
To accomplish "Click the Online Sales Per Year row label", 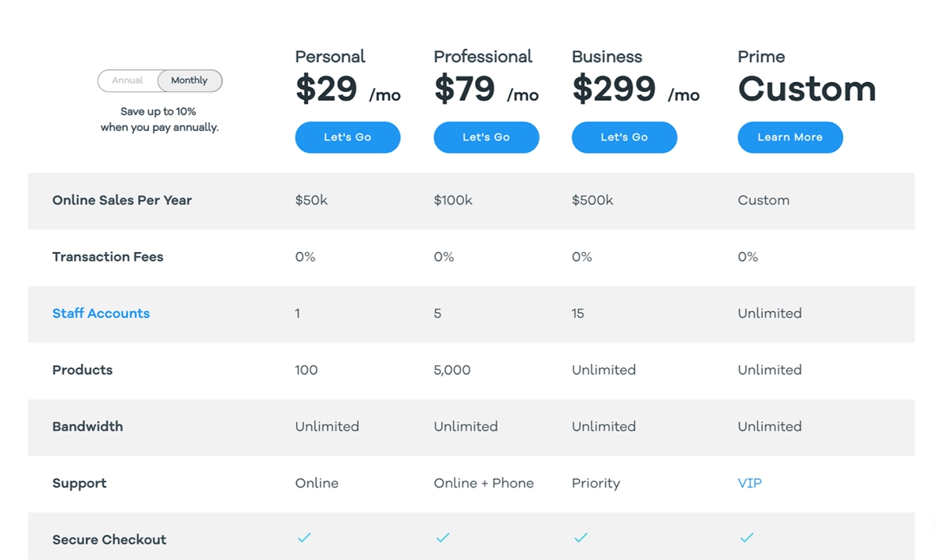I will (122, 200).
